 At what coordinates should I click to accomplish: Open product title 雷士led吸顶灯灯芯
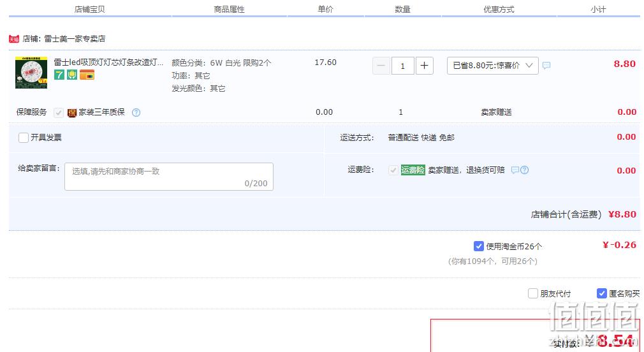tap(108, 62)
